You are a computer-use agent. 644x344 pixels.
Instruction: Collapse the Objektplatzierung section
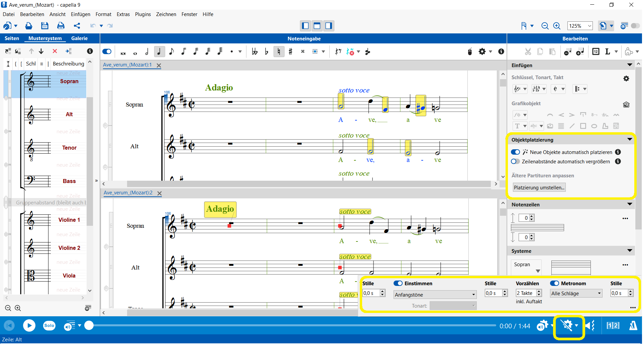(630, 140)
